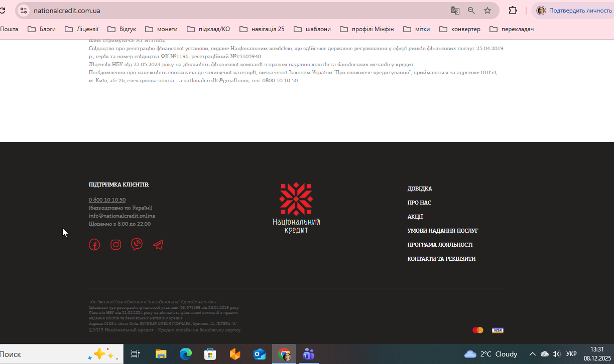This screenshot has width=614, height=364.
Task: Open the монети bookmarks folder
Action: coord(161,29)
